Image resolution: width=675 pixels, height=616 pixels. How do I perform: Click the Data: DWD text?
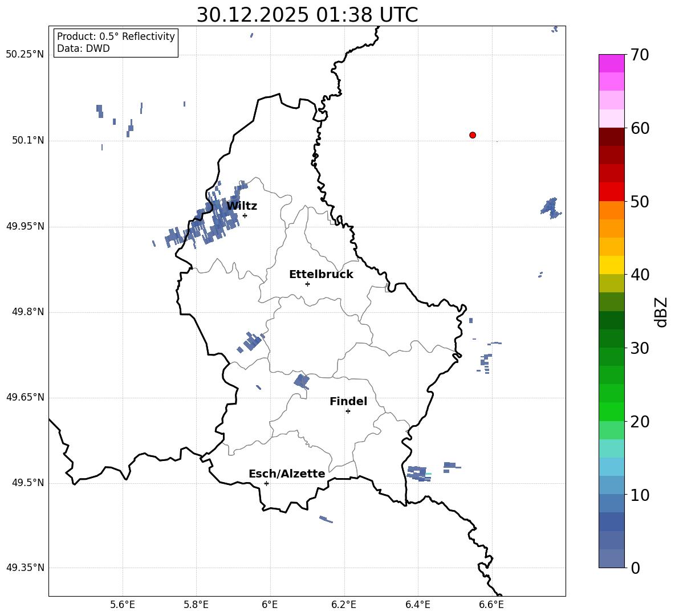coord(83,48)
